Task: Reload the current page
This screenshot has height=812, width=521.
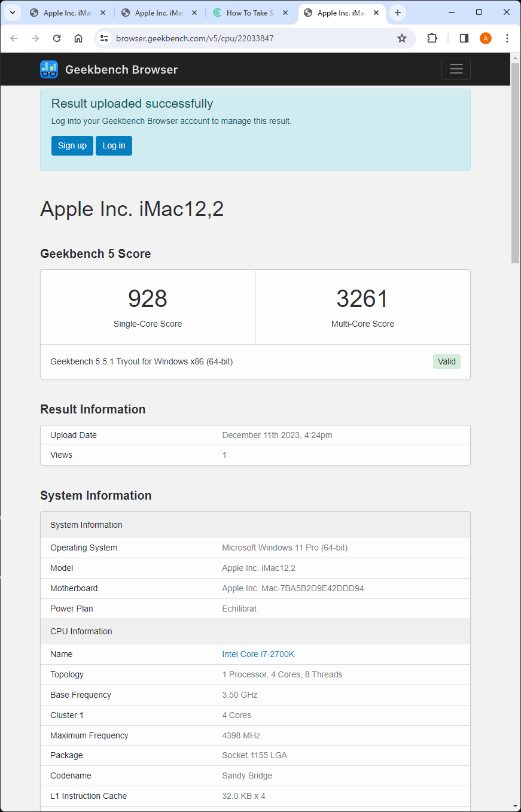Action: [x=57, y=38]
